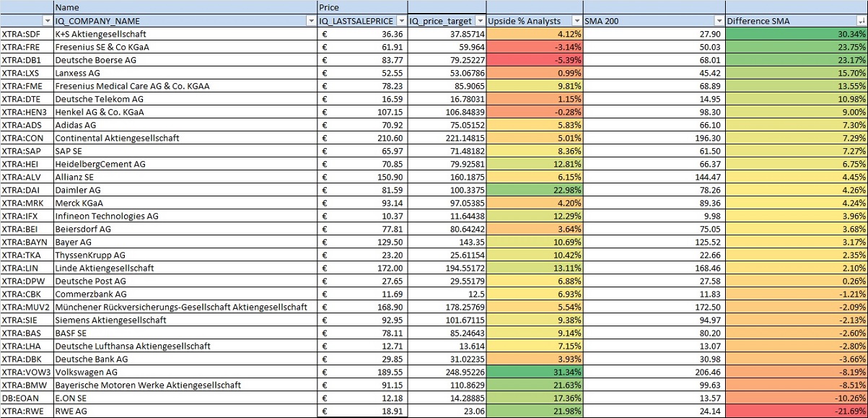Open the IQ_price_target filter dropdown

(x=481, y=21)
